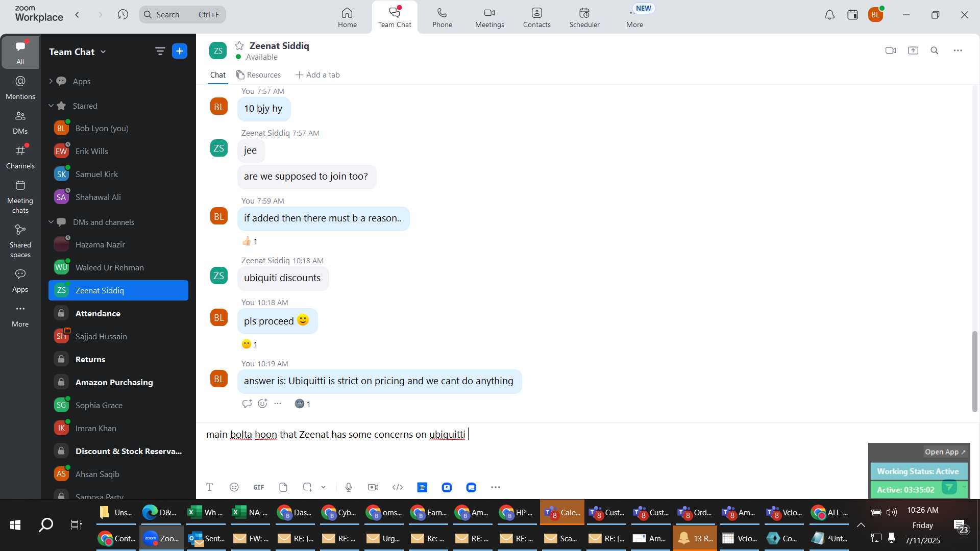Open More in left sidebar
Image resolution: width=980 pixels, height=551 pixels.
(20, 315)
